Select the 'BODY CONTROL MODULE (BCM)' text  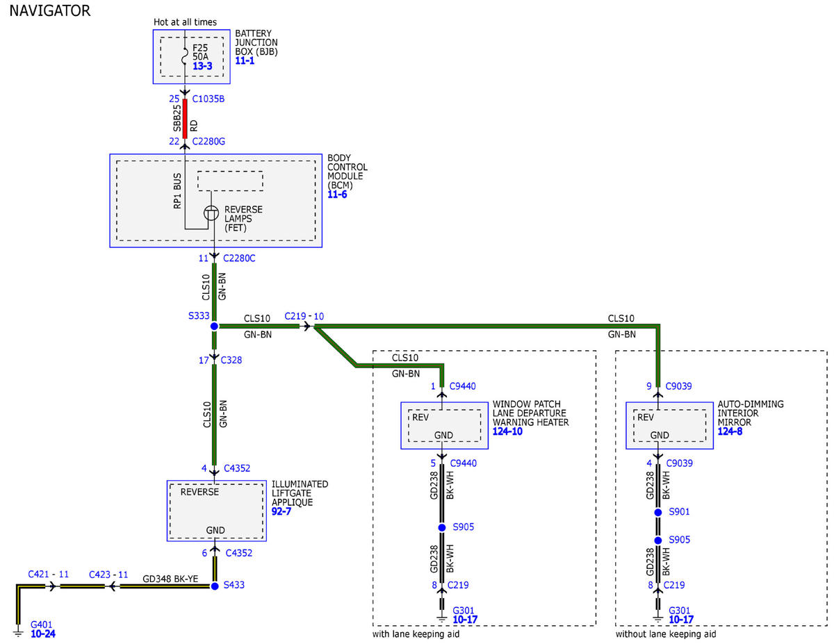pyautogui.click(x=347, y=172)
